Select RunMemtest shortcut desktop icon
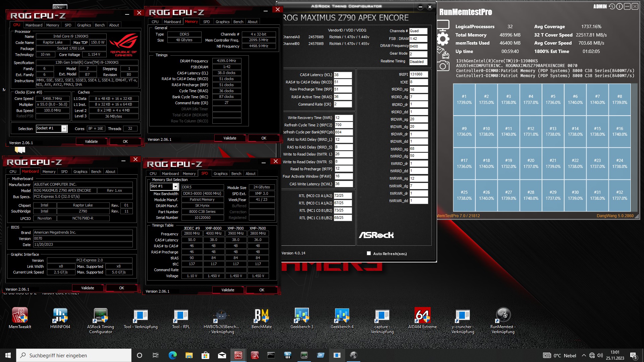 [503, 321]
